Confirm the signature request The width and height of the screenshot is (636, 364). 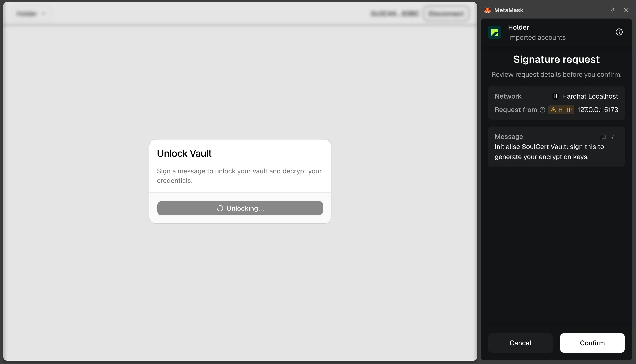coord(592,343)
